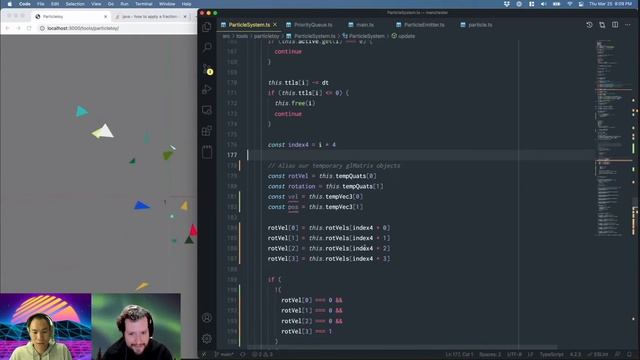The width and height of the screenshot is (640, 360).
Task: Click the main branch indicator in status bar
Action: click(224, 354)
